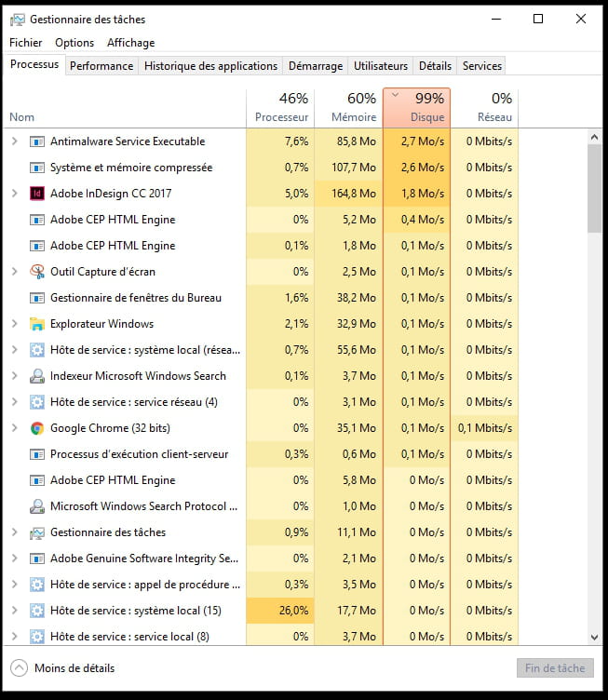Expand Outil Capture d'écran process
This screenshot has height=700, width=608.
[x=14, y=272]
